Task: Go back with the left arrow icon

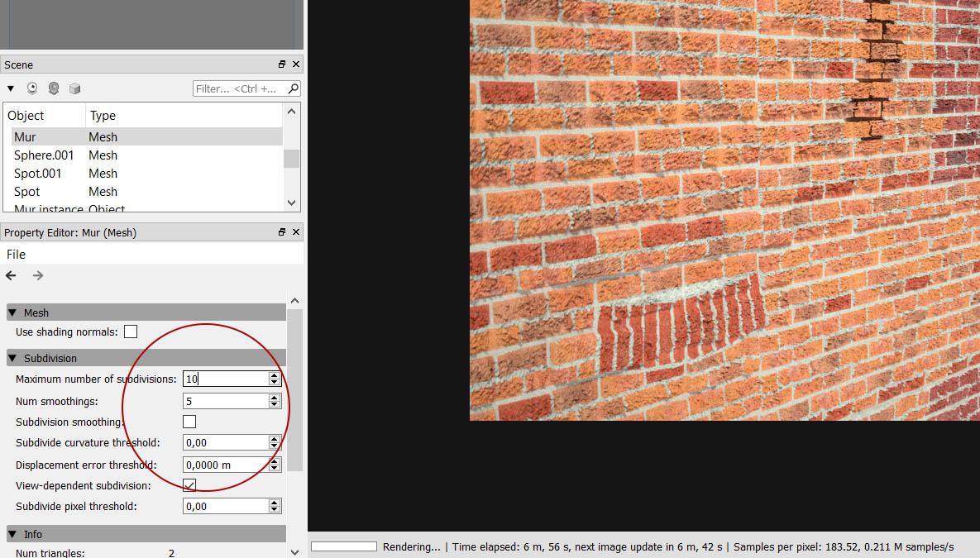Action: [12, 275]
